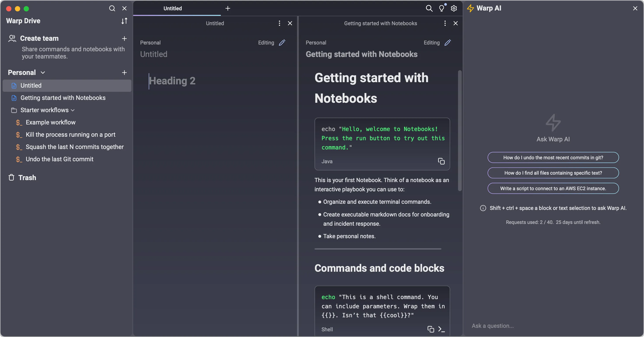Toggle Editing mode pencil in Untitled notebook
644x337 pixels.
point(282,43)
